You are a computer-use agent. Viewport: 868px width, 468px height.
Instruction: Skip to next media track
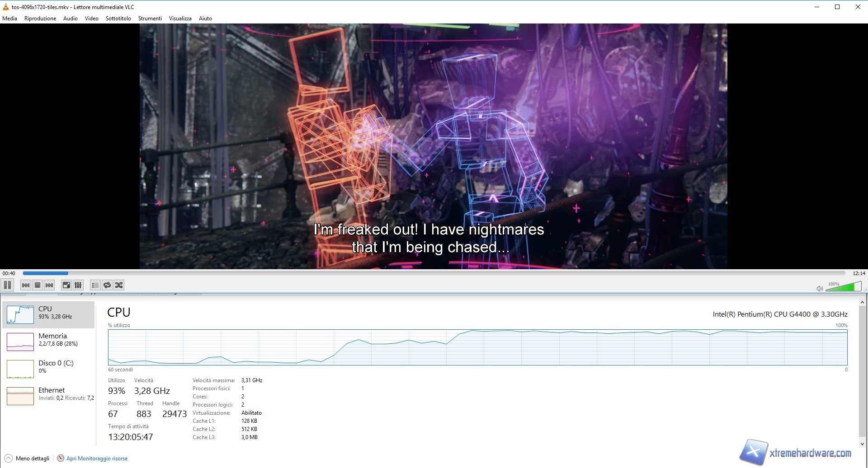tap(49, 285)
